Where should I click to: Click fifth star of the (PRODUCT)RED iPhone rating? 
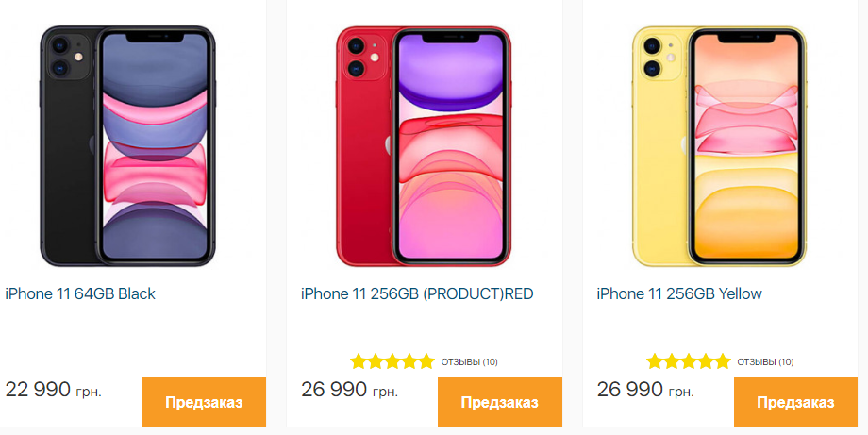(x=426, y=361)
